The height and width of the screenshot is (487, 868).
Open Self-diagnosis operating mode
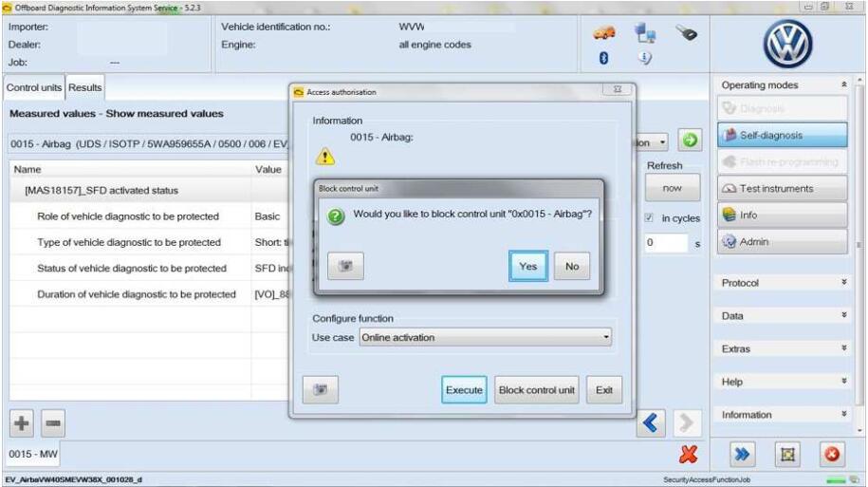click(x=783, y=135)
